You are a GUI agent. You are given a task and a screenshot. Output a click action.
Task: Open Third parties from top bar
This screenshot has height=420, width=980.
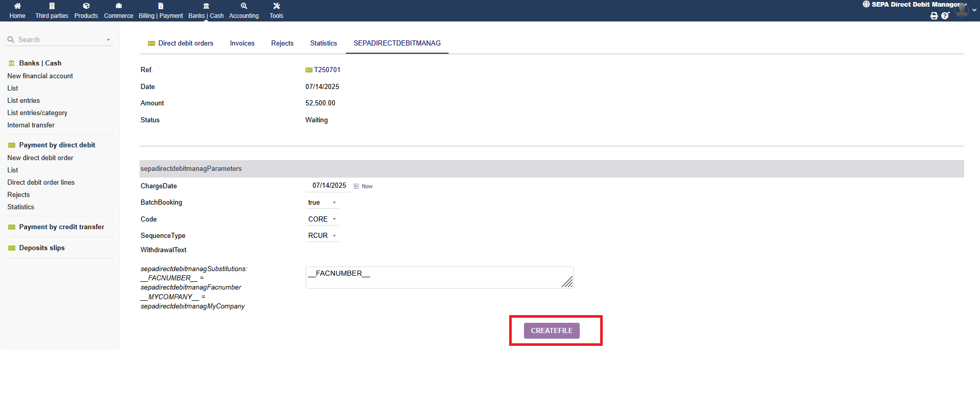(x=52, y=6)
